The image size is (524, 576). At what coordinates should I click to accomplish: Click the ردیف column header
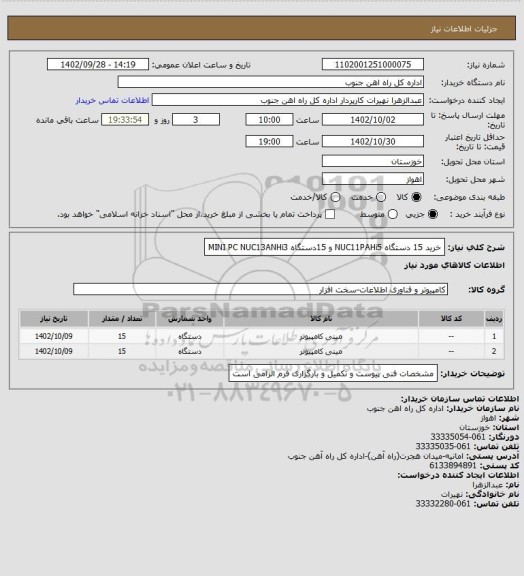(494, 318)
